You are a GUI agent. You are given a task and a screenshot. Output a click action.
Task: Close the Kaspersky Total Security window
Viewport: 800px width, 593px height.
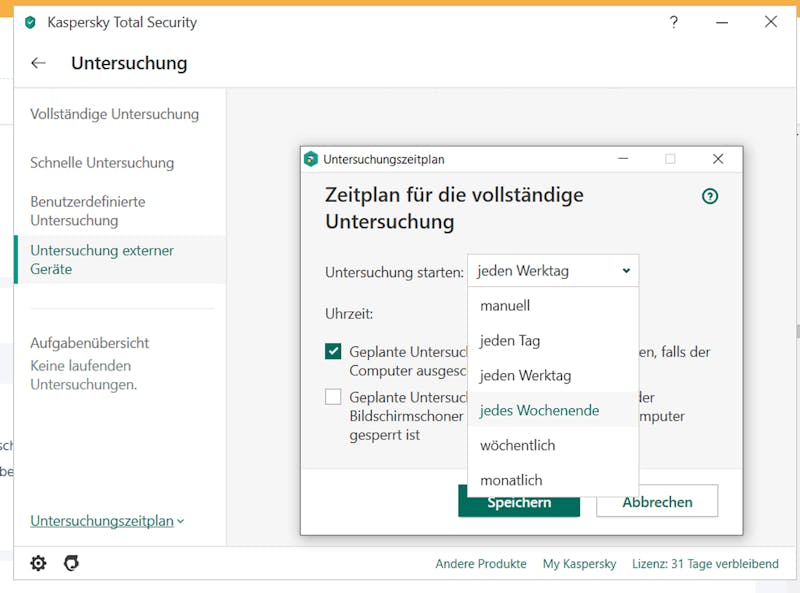[x=771, y=21]
